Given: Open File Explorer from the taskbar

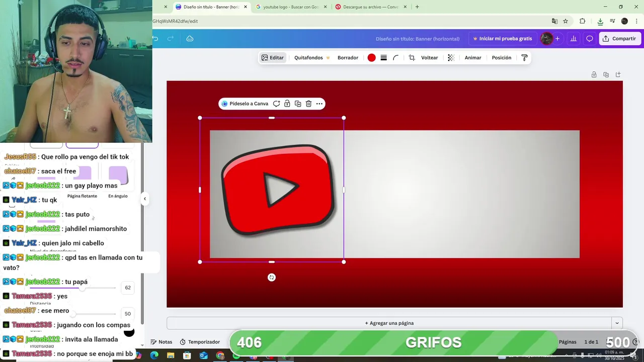Looking at the screenshot, I should pyautogui.click(x=171, y=355).
